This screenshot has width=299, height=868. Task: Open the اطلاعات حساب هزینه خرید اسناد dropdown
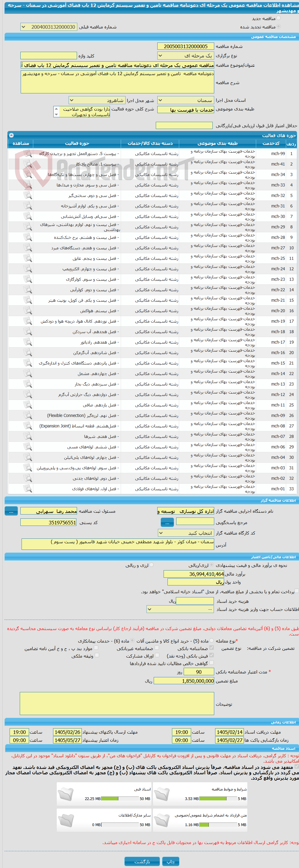(x=180, y=609)
